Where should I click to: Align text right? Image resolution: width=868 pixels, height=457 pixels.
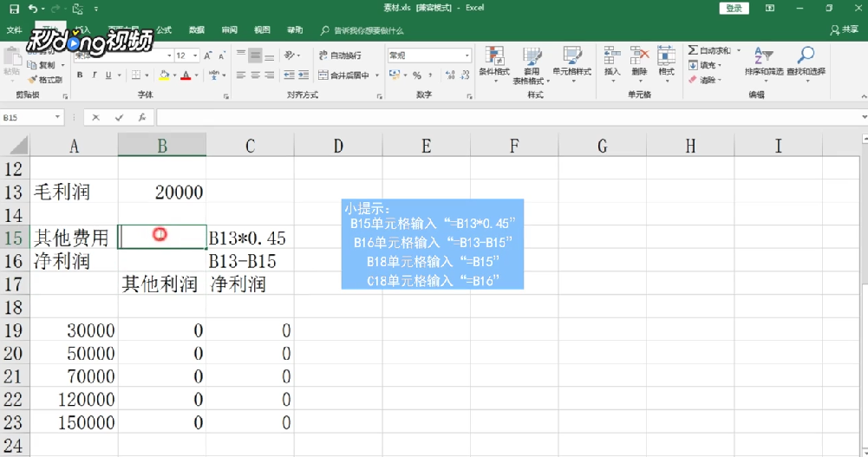(269, 75)
